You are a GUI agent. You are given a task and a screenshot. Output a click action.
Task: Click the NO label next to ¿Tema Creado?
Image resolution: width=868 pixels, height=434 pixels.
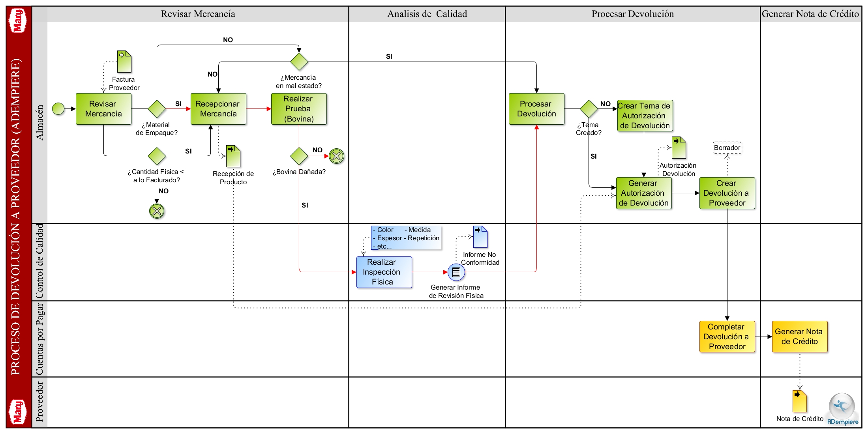pos(606,104)
